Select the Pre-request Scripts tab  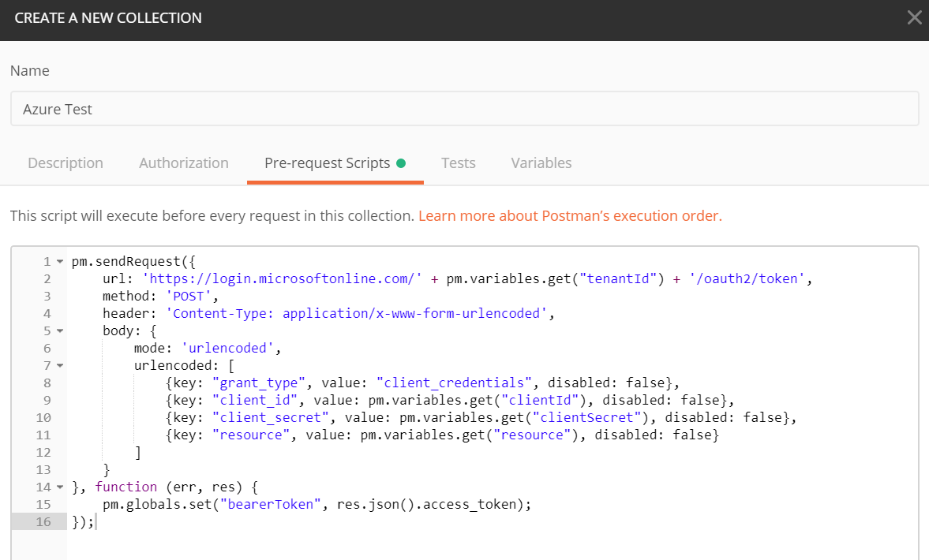point(327,163)
